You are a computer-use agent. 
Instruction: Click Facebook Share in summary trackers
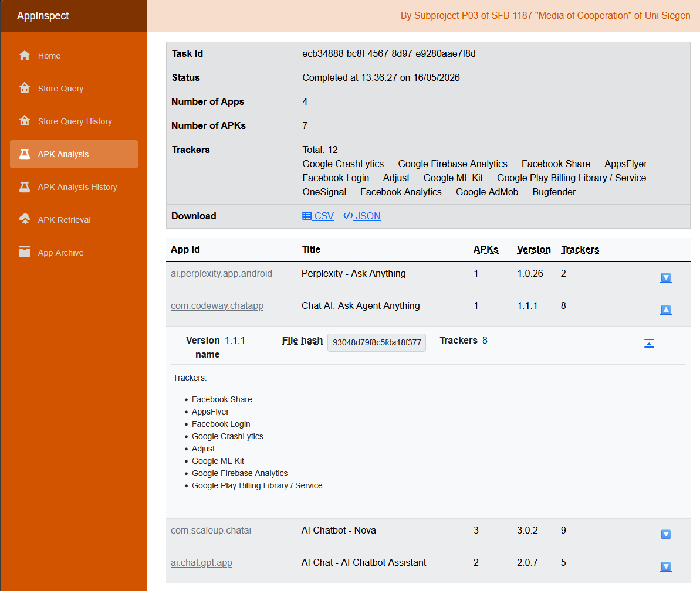pyautogui.click(x=556, y=164)
